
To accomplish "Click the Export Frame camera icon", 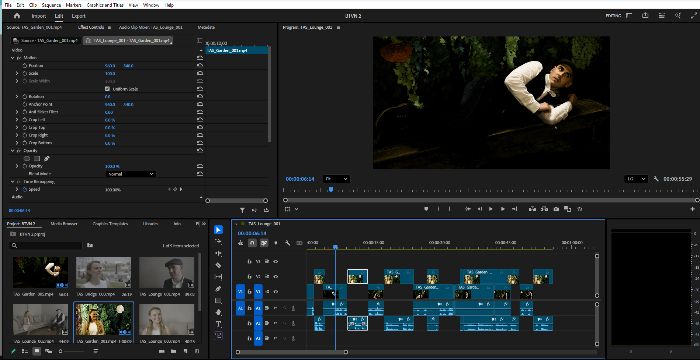I will pyautogui.click(x=556, y=209).
